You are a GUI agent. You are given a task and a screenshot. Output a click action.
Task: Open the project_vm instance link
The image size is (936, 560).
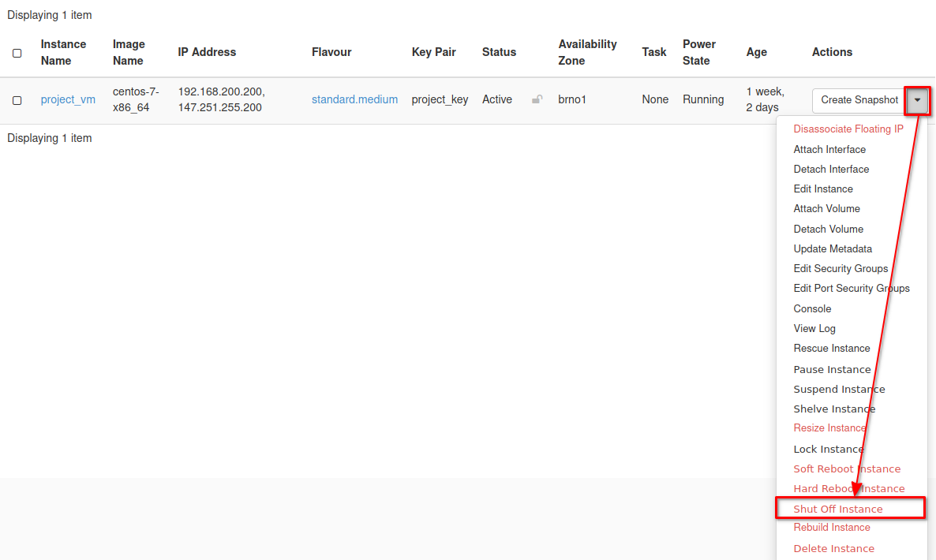pos(68,99)
